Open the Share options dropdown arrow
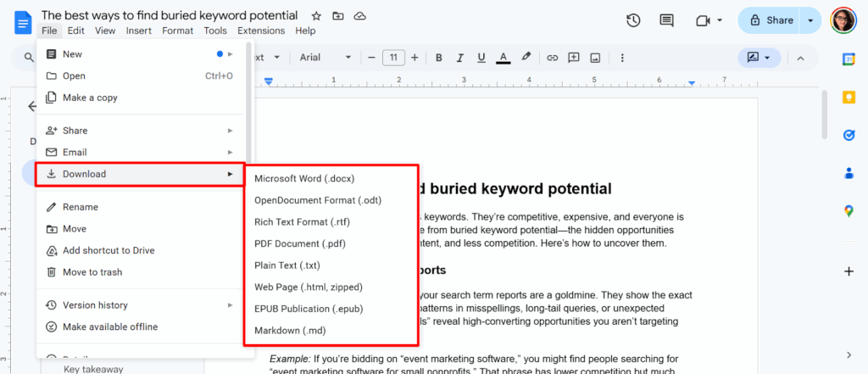868x374 pixels. (810, 20)
